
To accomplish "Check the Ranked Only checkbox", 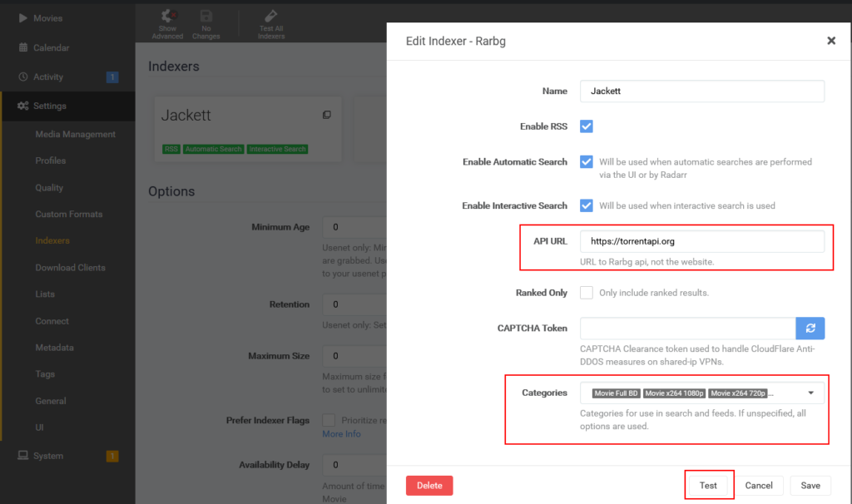I will coord(587,293).
